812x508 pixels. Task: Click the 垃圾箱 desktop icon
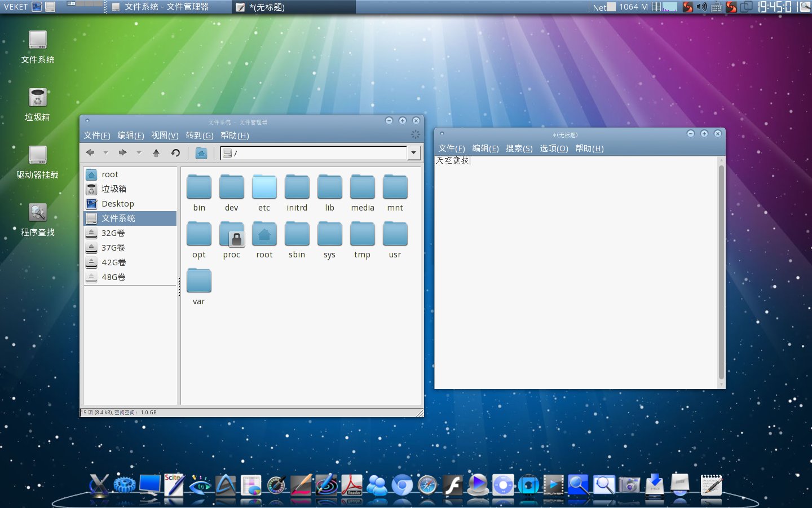coord(38,104)
